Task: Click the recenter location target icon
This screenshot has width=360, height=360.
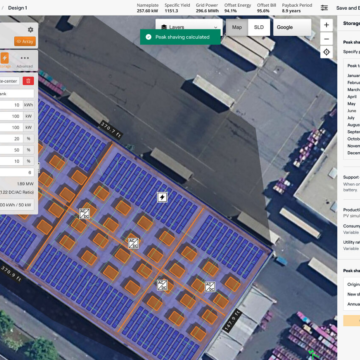Action: point(326,52)
